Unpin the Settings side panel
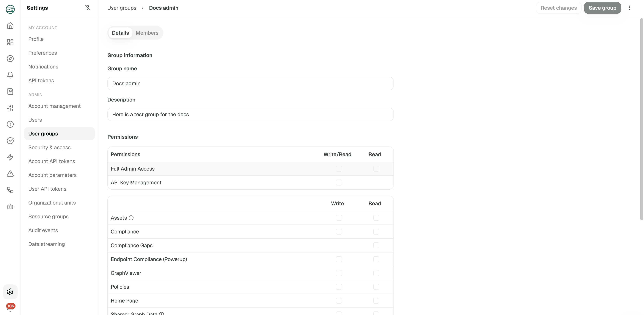The width and height of the screenshot is (644, 315). (x=87, y=8)
